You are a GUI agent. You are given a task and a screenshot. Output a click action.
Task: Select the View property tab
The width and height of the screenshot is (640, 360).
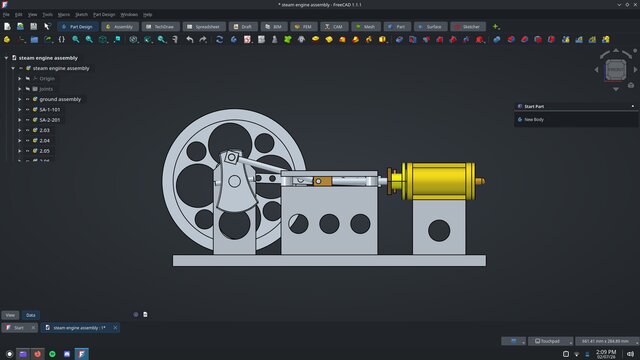pos(10,315)
